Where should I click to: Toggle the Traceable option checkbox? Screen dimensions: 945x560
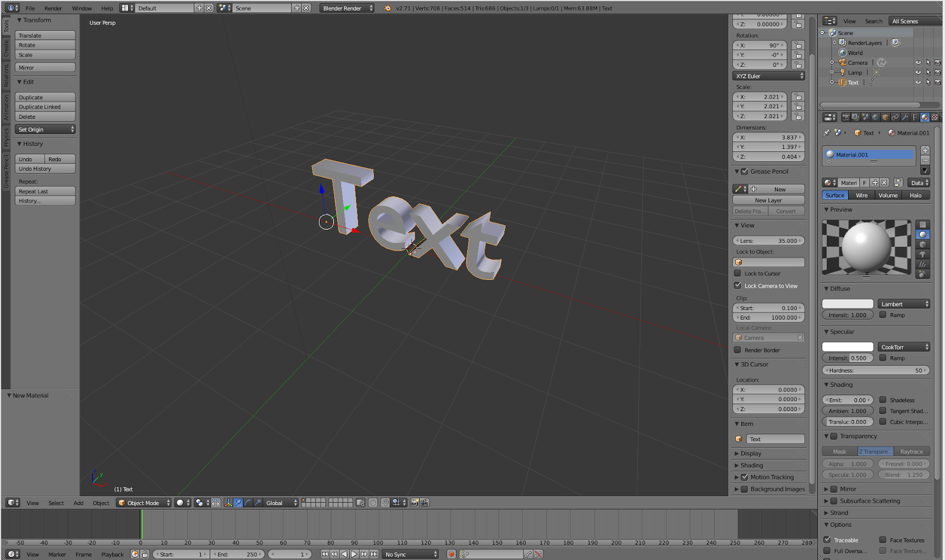click(x=827, y=540)
